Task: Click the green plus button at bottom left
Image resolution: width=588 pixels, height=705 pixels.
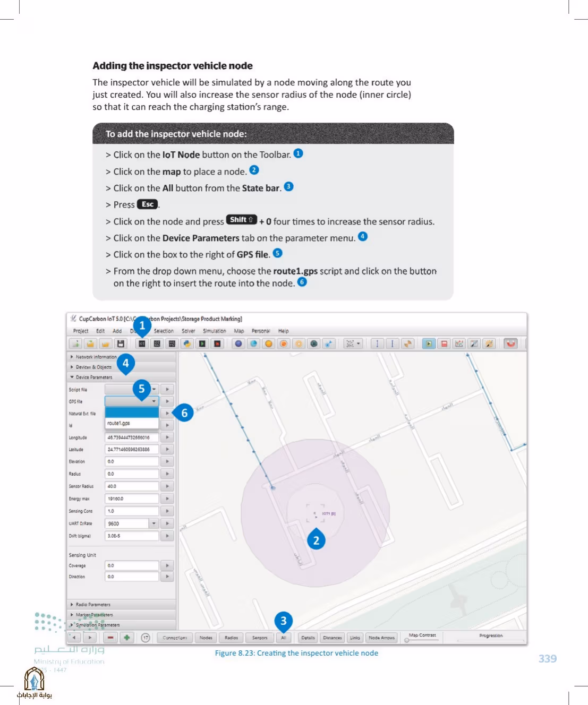Action: (x=126, y=638)
